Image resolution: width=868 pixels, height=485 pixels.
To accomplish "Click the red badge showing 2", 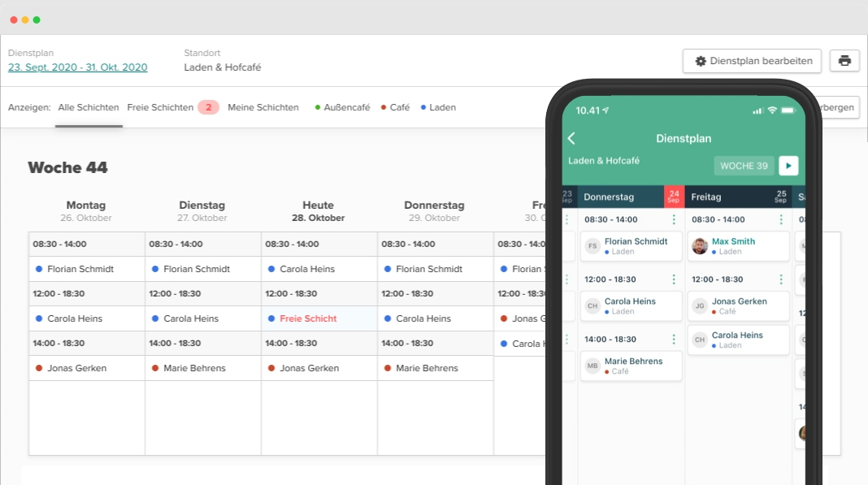I will (209, 107).
